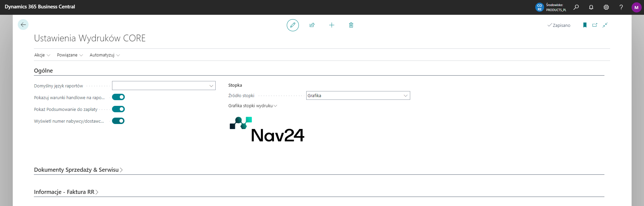The height and width of the screenshot is (206, 644).
Task: Open the Akcje menu
Action: (x=42, y=55)
